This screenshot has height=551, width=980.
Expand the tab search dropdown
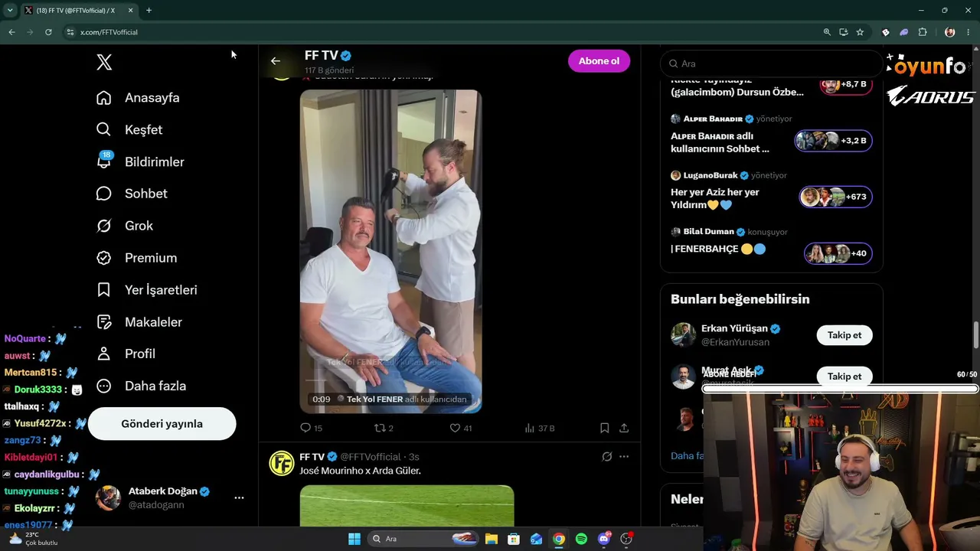10,11
